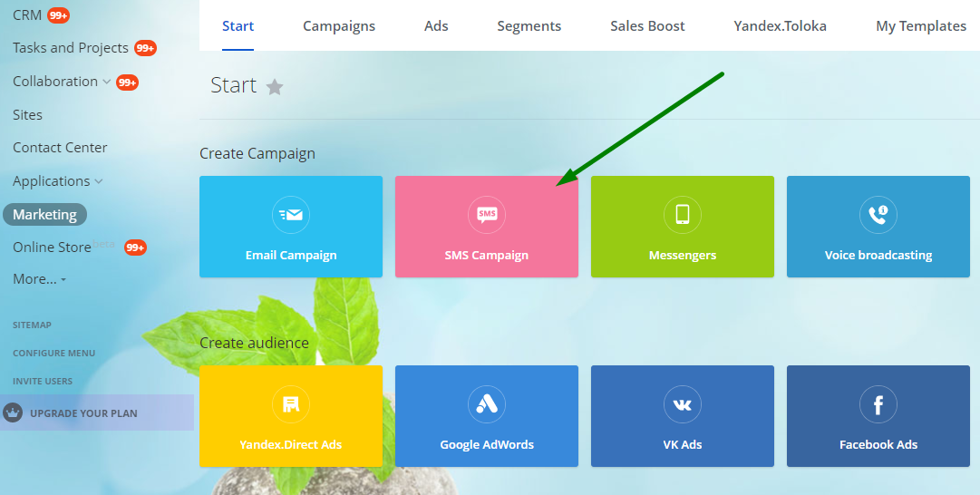Click the Yandex.Direct Ads tile label
This screenshot has height=495, width=980.
[291, 445]
